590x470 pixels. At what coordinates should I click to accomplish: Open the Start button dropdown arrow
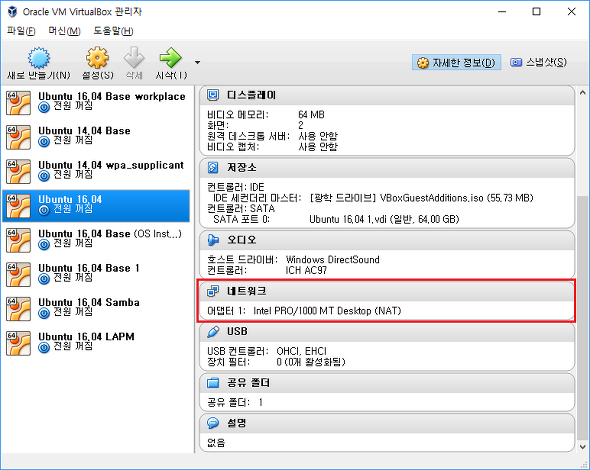click(x=197, y=62)
